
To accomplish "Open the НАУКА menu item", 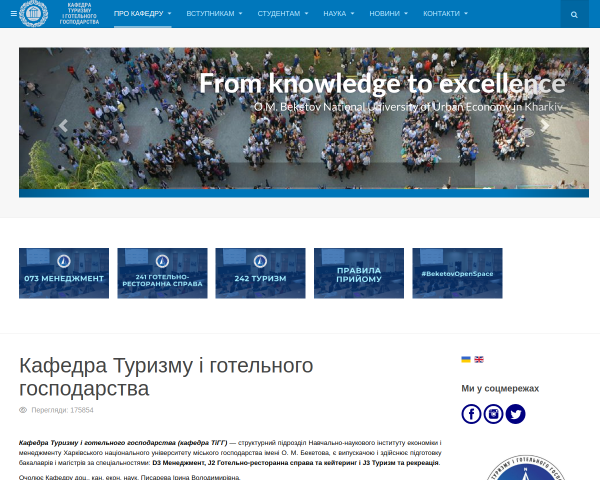I will (x=335, y=13).
